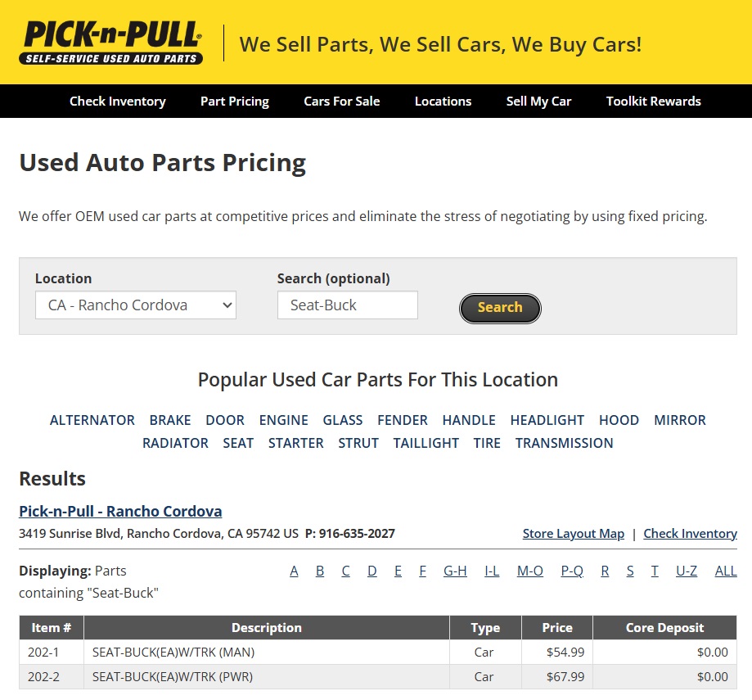Screen dimensions: 752x700
Task: Select the TRANSMISSION part link
Action: [564, 443]
